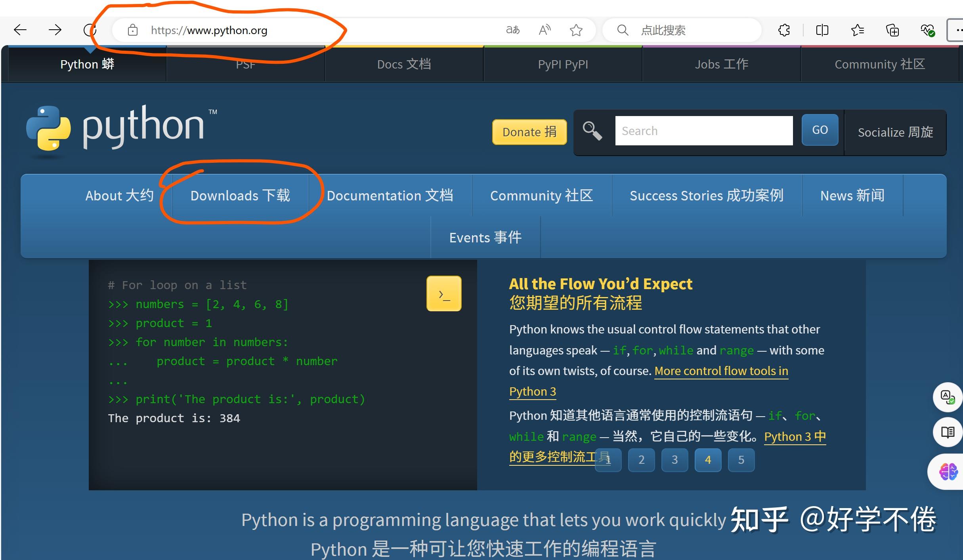Expand the About 大约 navigation menu

tap(119, 195)
